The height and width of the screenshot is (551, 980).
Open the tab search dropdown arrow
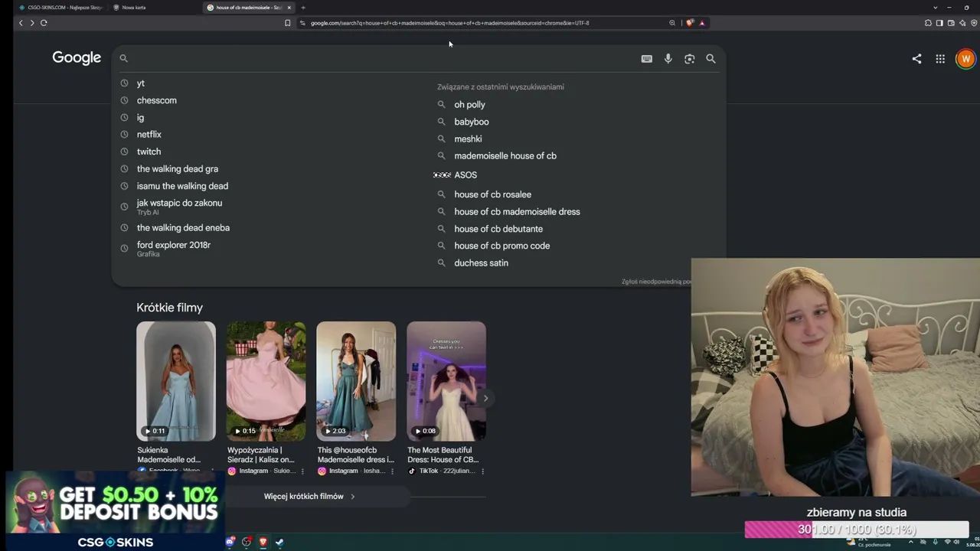pos(935,8)
